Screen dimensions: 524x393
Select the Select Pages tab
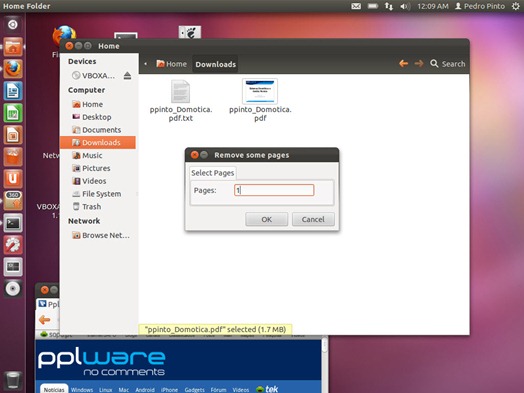click(x=213, y=173)
